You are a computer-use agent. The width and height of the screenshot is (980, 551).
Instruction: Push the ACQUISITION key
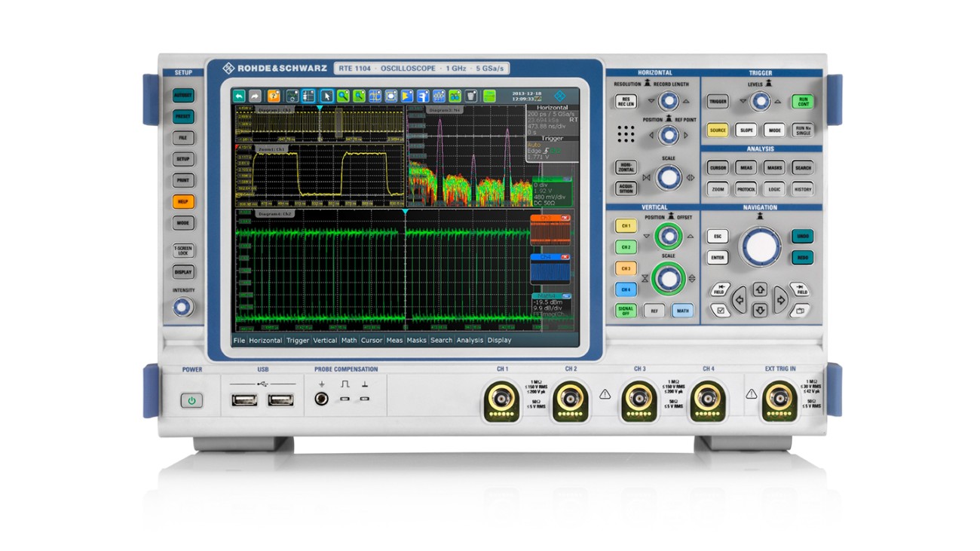pos(626,189)
